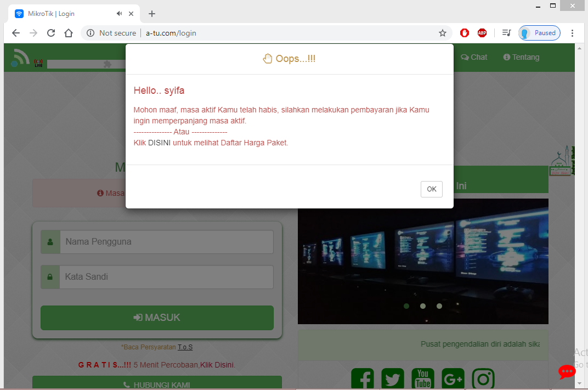Open the YouTube channel icon
The width and height of the screenshot is (588, 390).
point(422,378)
